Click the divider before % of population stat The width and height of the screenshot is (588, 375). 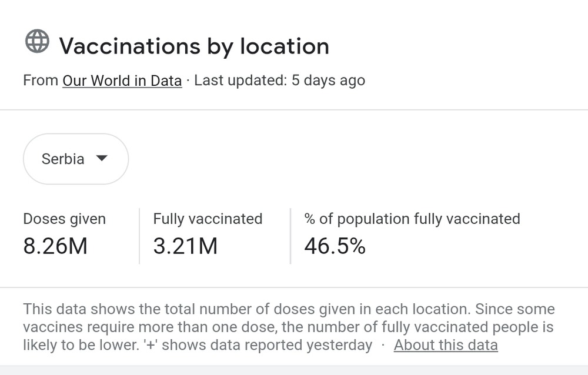pos(290,235)
